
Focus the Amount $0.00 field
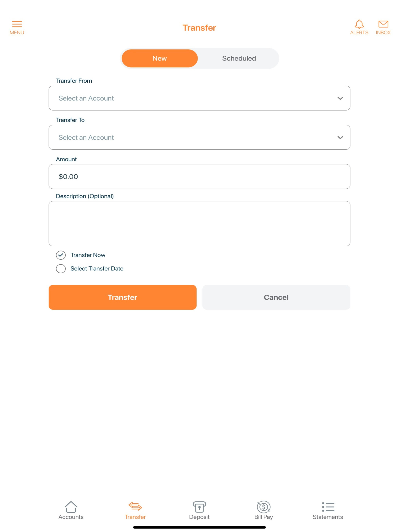coord(199,176)
